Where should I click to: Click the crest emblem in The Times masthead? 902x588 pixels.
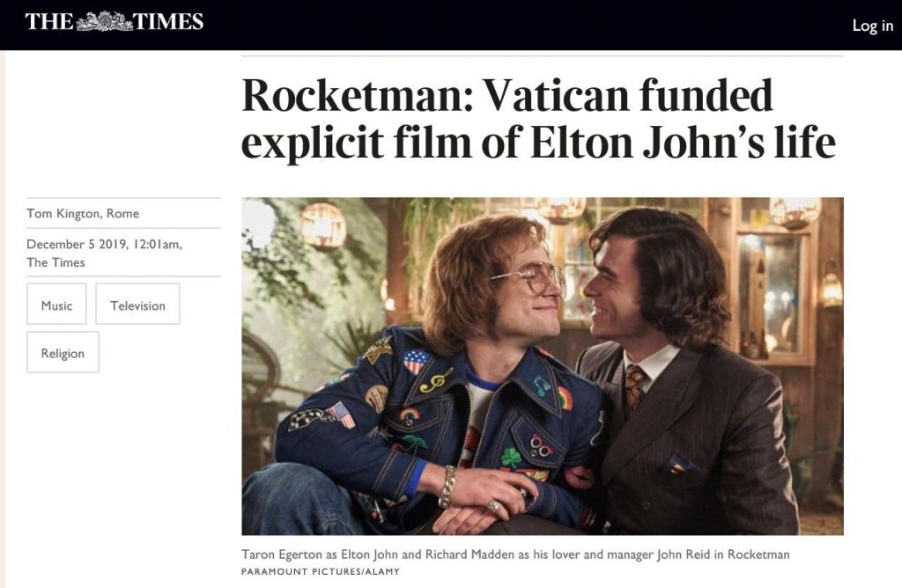(x=104, y=21)
